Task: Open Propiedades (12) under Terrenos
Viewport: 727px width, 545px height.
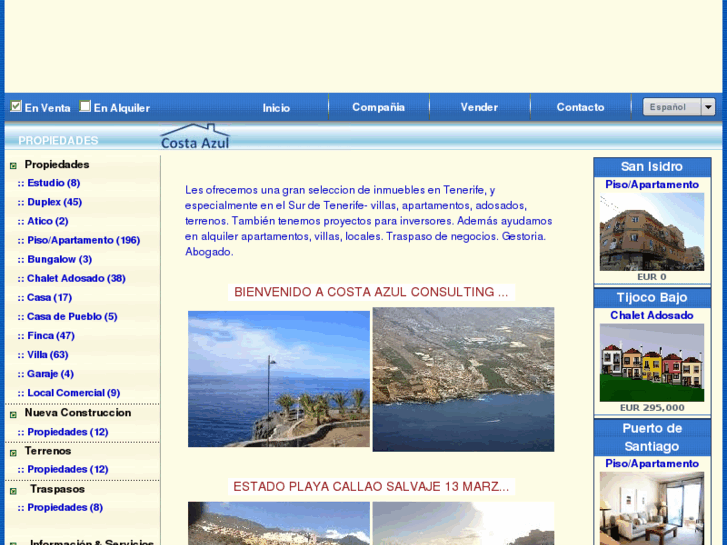Action: (x=68, y=469)
